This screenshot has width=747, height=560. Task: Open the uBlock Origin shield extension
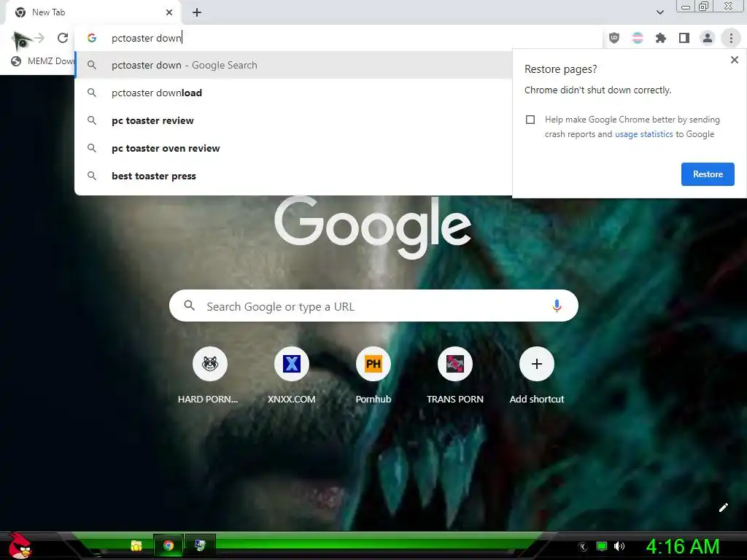[x=614, y=38]
